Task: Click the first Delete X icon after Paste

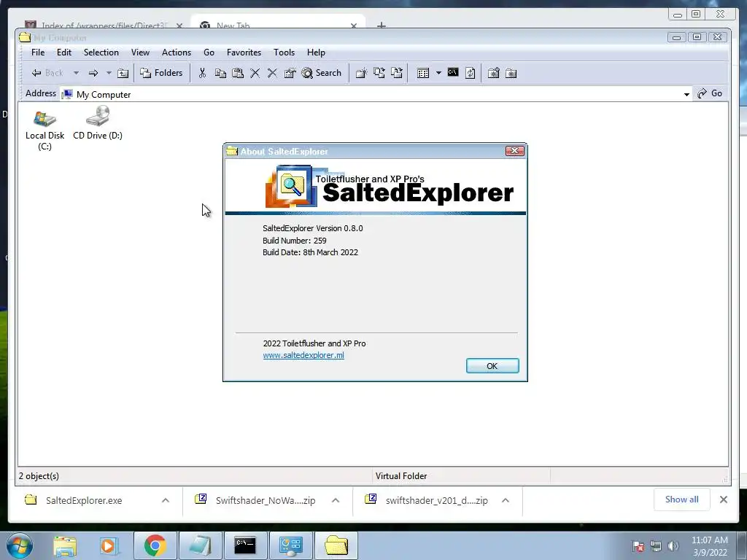Action: (x=255, y=73)
